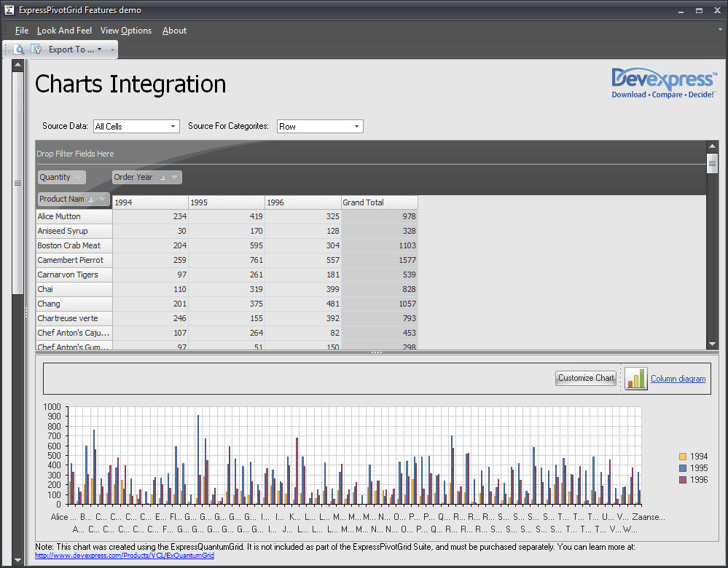Select the Aniseed Syrup row header
The height and width of the screenshot is (568, 728).
tap(74, 231)
